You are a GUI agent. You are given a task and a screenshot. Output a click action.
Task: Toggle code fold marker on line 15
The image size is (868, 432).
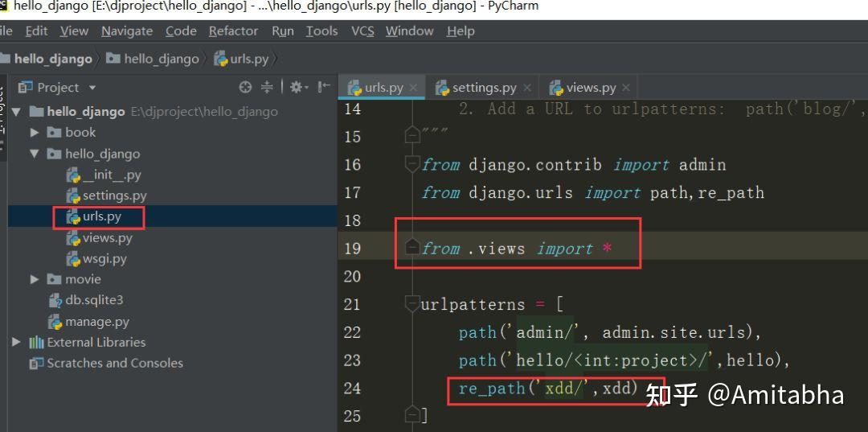pyautogui.click(x=412, y=134)
